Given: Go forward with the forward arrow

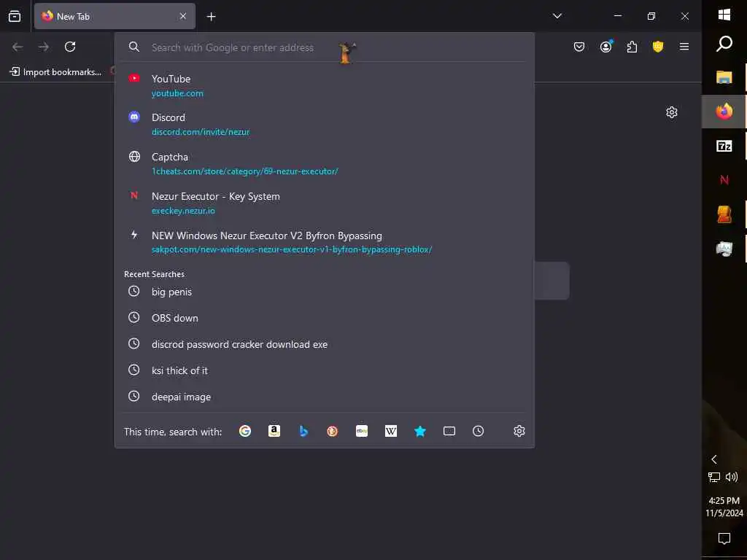Looking at the screenshot, I should (x=43, y=47).
